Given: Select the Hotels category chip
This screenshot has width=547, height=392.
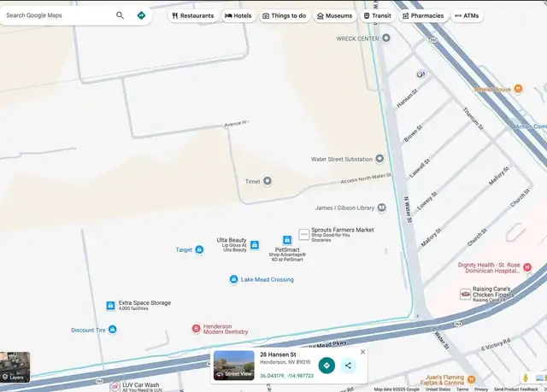Looking at the screenshot, I should (x=238, y=15).
